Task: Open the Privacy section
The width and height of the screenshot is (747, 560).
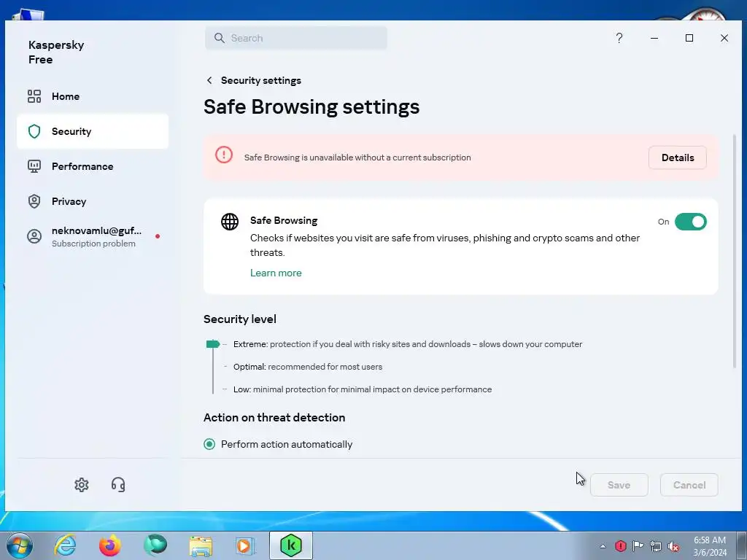Action: point(93,201)
